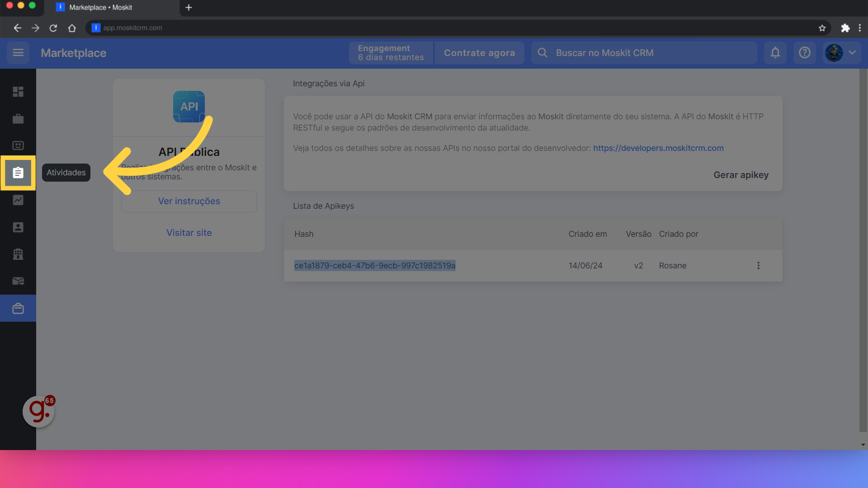Click the Lista de Apikeys heading
Screen dimensions: 868x488
click(323, 206)
